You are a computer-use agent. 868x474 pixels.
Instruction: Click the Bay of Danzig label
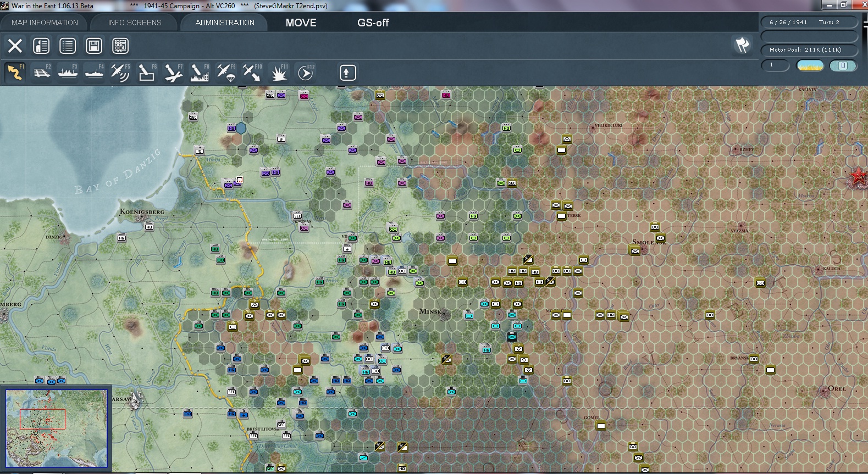117,172
